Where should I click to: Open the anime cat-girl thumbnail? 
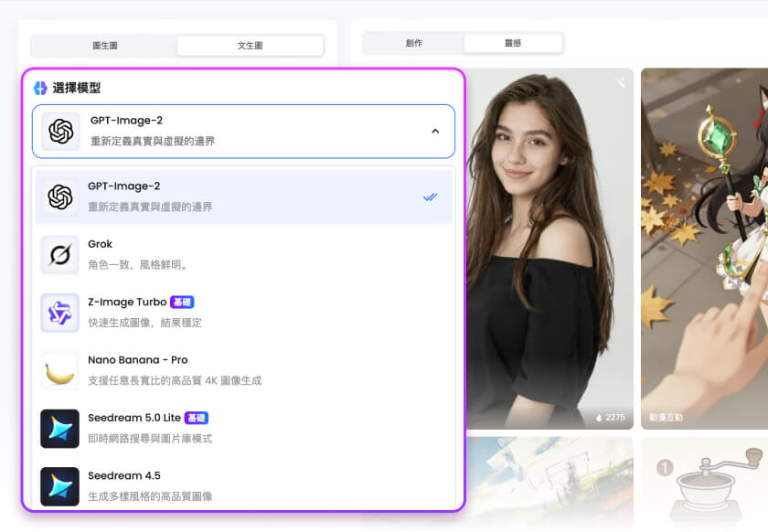coord(704,249)
